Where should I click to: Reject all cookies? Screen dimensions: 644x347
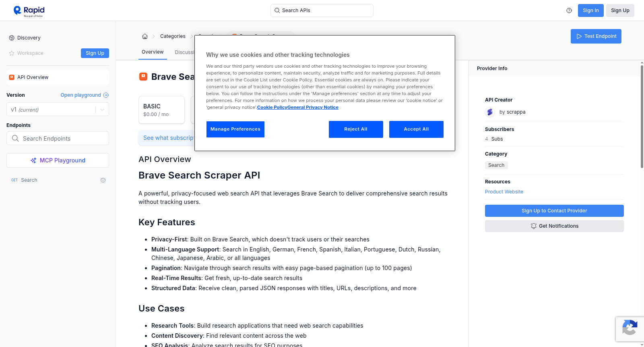356,129
